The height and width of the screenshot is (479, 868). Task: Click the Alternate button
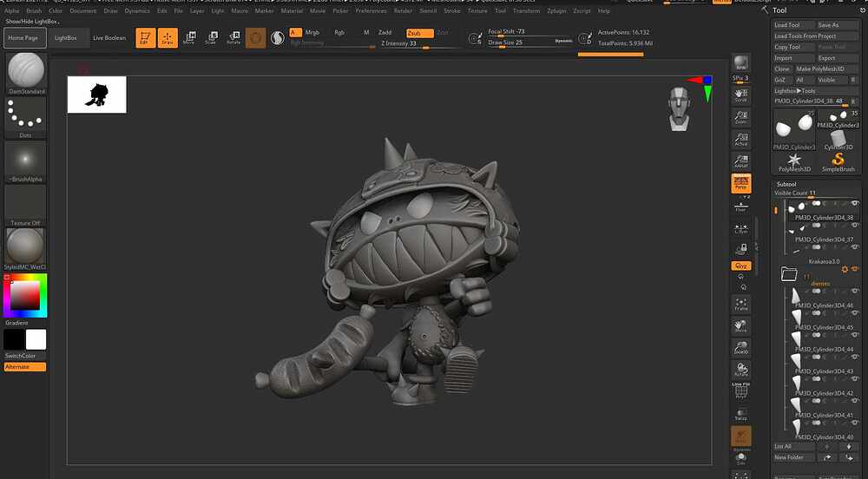(x=25, y=367)
